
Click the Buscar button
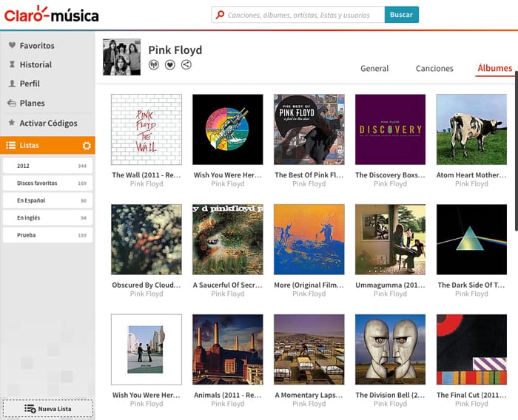(x=401, y=15)
